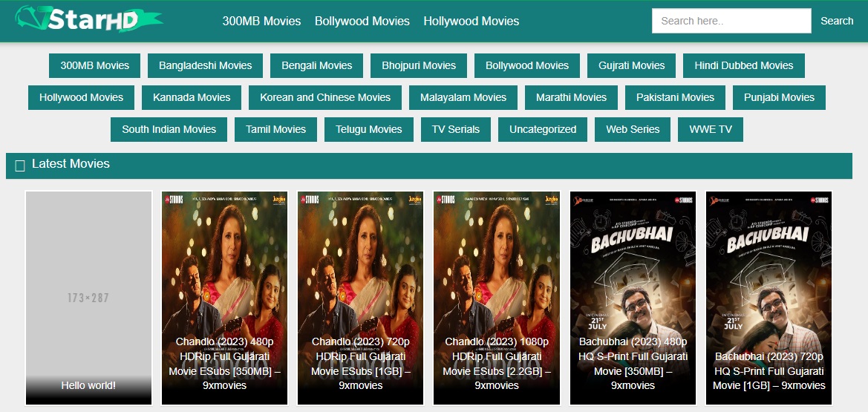
Task: Select the Bollywood Movies category button
Action: tap(527, 65)
